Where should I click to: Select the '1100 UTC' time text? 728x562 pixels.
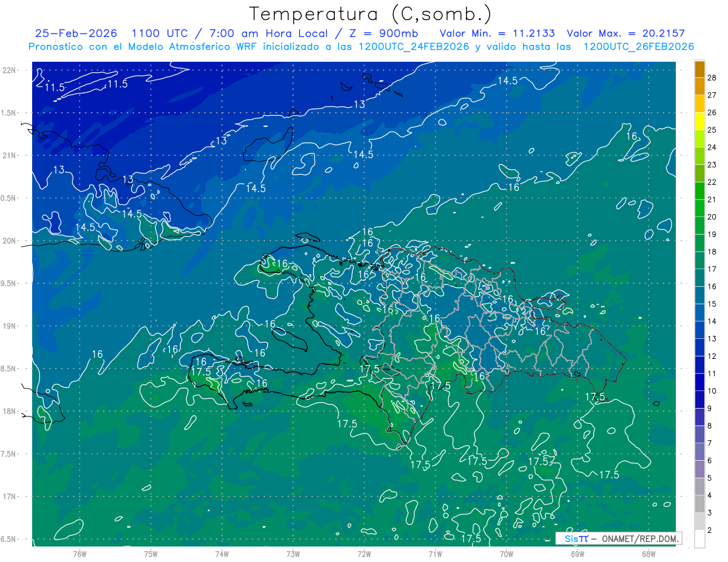[x=159, y=33]
